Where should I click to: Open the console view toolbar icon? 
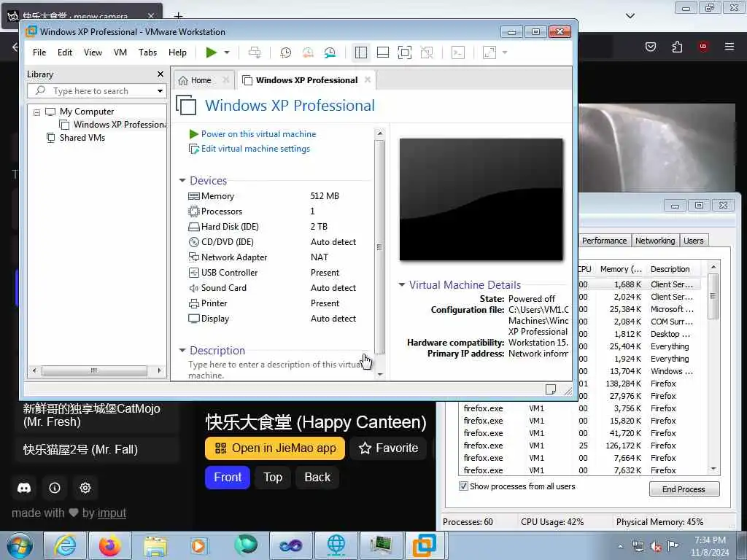pyautogui.click(x=458, y=52)
